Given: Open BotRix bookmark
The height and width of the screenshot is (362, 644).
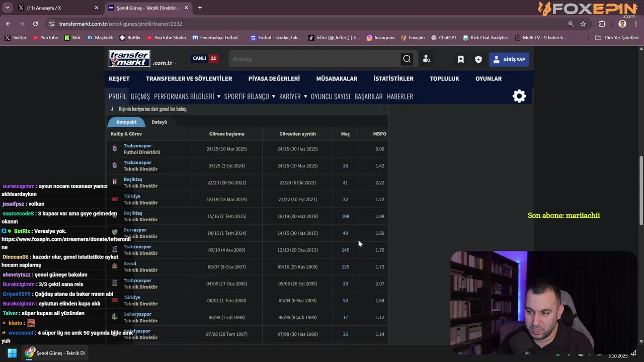Looking at the screenshot, I should click(x=130, y=38).
